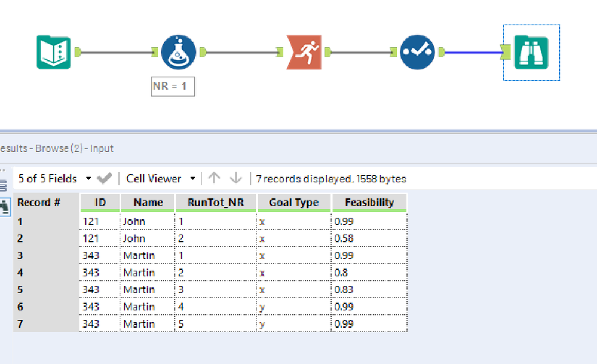The height and width of the screenshot is (364, 597).
Task: Click the down arrow next record icon
Action: (x=236, y=178)
